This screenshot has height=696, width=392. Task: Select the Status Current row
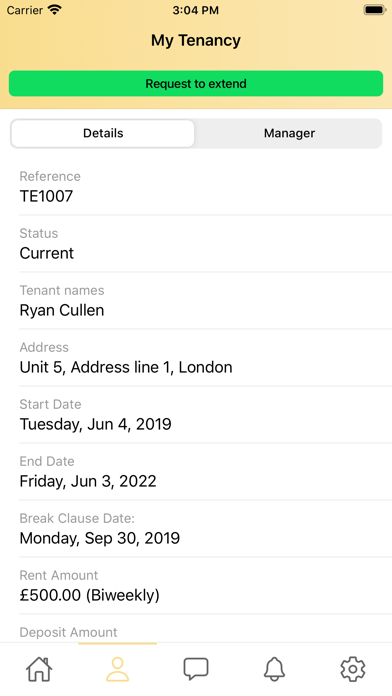coord(206,244)
